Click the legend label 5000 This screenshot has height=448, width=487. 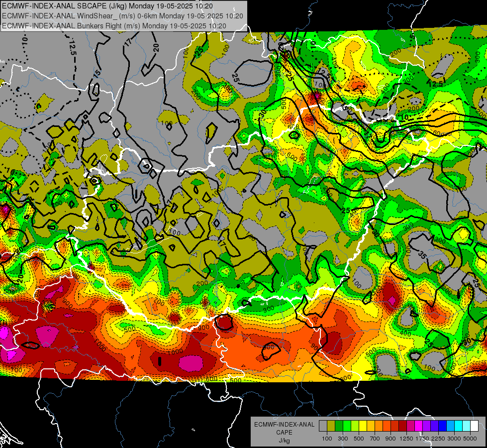pos(470,439)
